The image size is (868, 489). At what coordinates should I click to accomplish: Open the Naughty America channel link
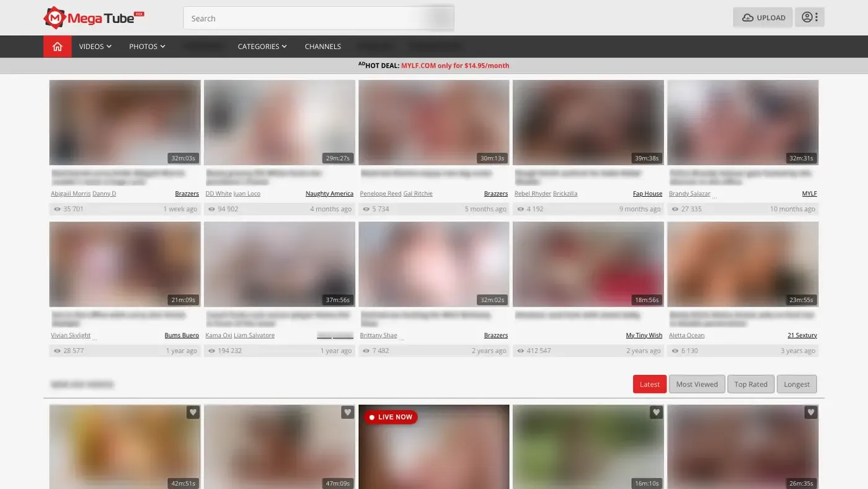point(329,194)
